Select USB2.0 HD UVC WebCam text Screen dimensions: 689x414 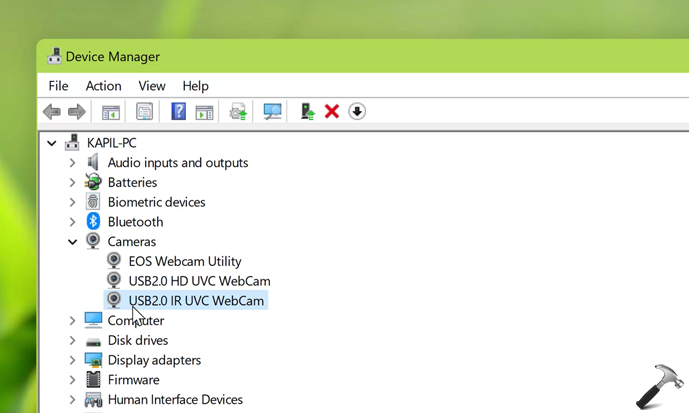point(199,281)
